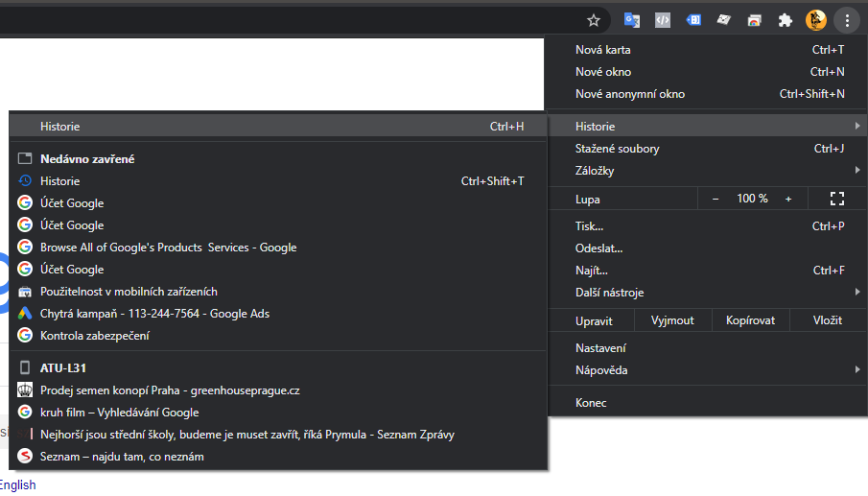The image size is (868, 496).
Task: Toggle fullscreen mode icon next to zoom
Action: click(836, 199)
